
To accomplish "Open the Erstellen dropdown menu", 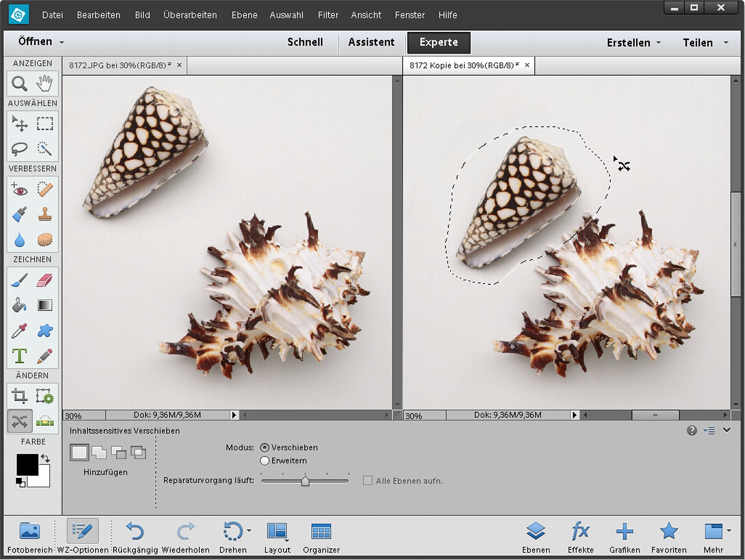I will pyautogui.click(x=634, y=43).
